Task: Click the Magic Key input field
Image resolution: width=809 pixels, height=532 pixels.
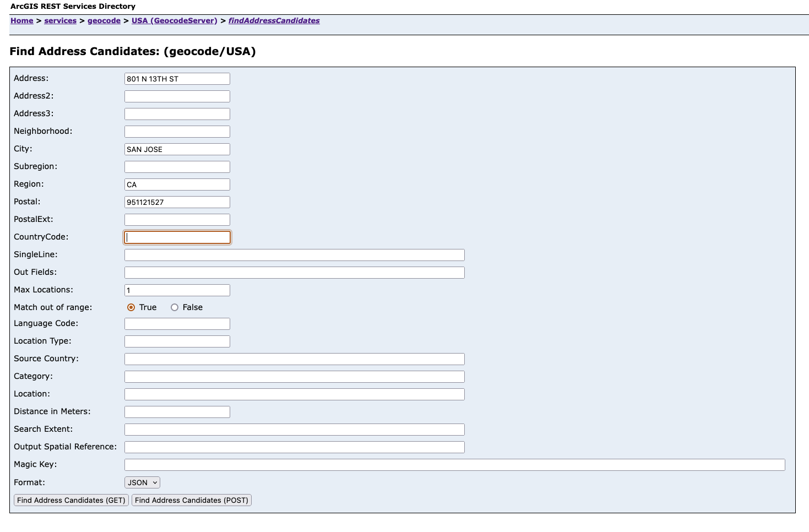Action: (x=454, y=465)
